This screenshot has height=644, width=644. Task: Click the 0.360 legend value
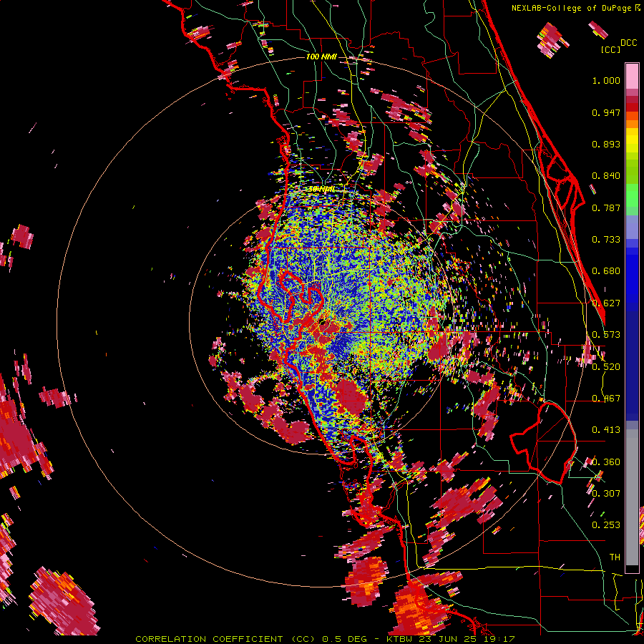pyautogui.click(x=606, y=462)
